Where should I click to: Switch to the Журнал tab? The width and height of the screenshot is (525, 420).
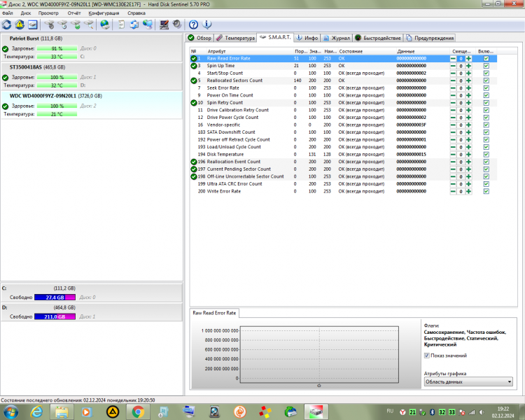tap(337, 38)
